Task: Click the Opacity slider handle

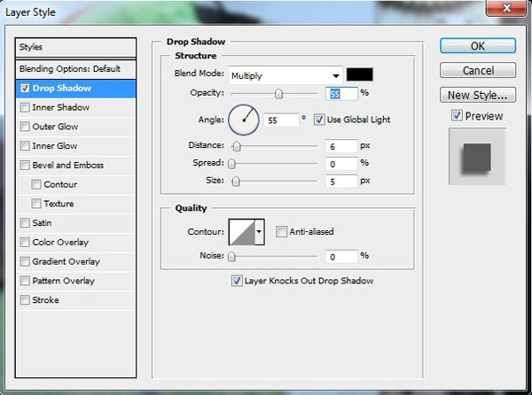Action: [278, 94]
